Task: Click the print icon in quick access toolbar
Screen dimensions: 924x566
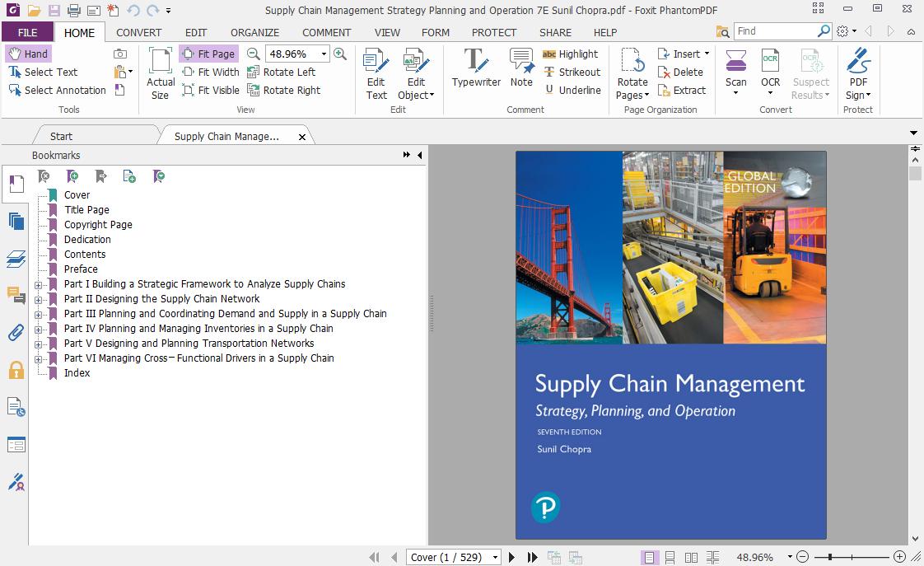Action: pyautogui.click(x=73, y=10)
